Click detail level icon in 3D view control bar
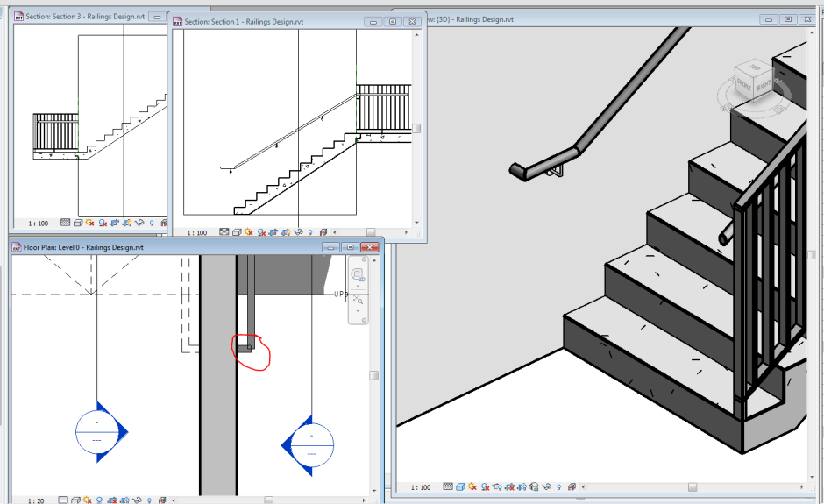The image size is (824, 504). pyautogui.click(x=450, y=487)
